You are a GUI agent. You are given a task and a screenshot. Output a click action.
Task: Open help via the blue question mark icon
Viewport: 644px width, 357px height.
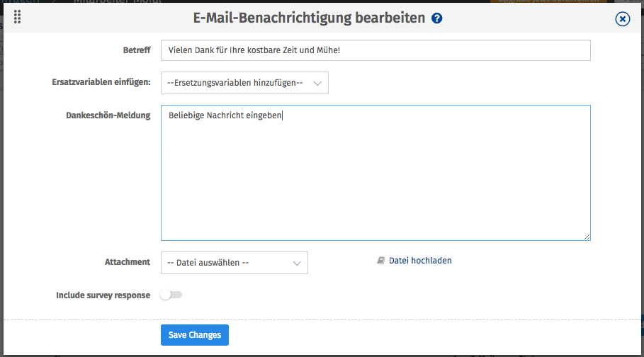[437, 18]
